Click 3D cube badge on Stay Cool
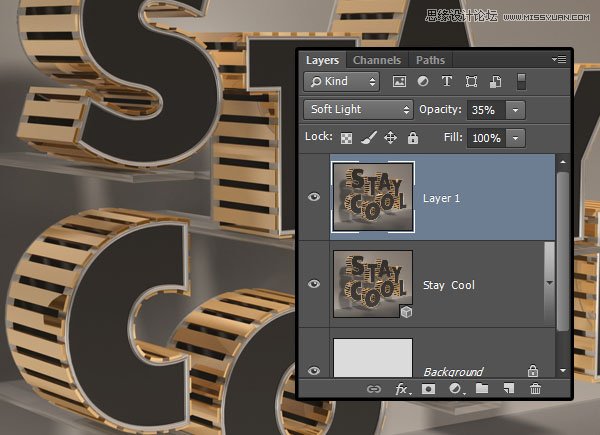600x435 pixels. click(406, 312)
